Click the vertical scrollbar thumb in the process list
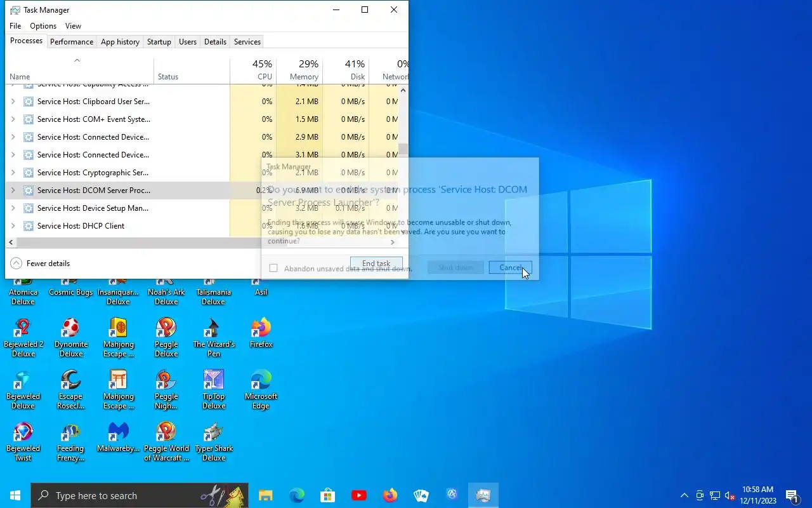This screenshot has height=508, width=812. tap(403, 150)
